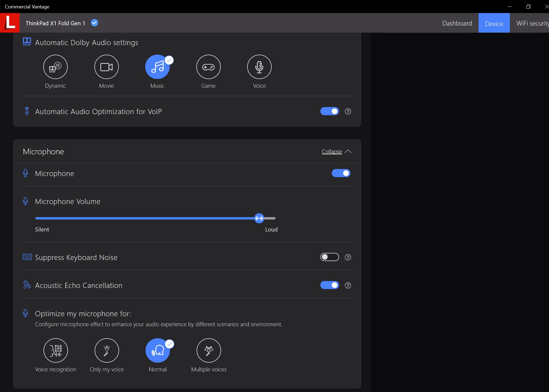Turn off Automatic Audio Optimization for VoIP
Image resolution: width=549 pixels, height=392 pixels.
329,111
